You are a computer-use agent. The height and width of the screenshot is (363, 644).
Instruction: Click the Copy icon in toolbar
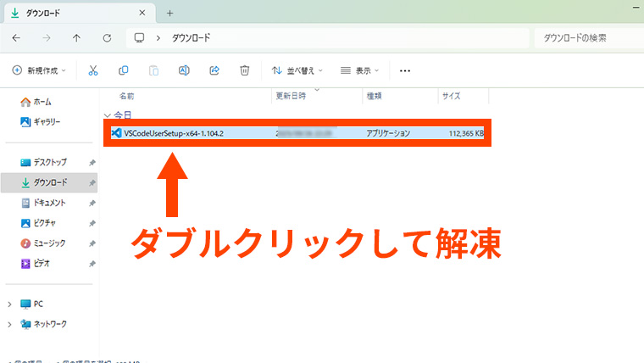pos(124,70)
